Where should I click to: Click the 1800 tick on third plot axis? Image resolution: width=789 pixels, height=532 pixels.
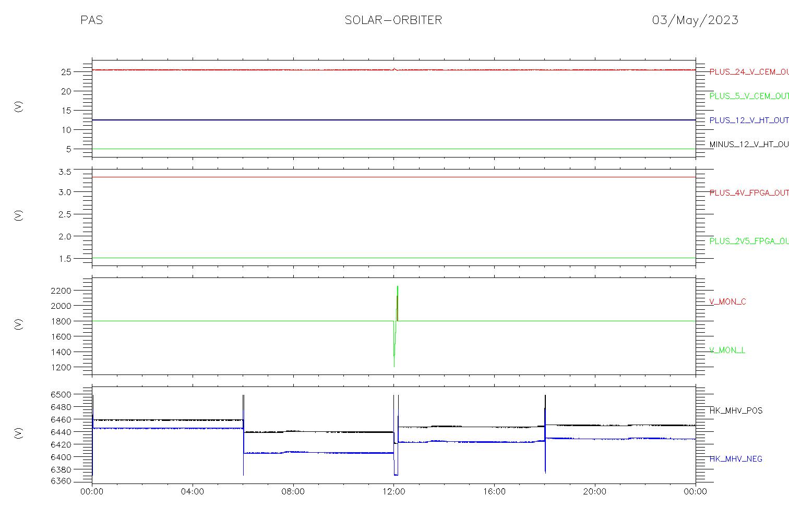61,321
